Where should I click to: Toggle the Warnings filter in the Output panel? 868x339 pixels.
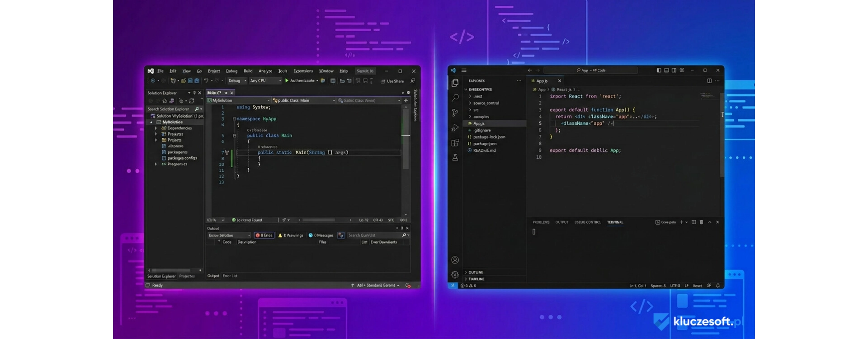(x=291, y=235)
